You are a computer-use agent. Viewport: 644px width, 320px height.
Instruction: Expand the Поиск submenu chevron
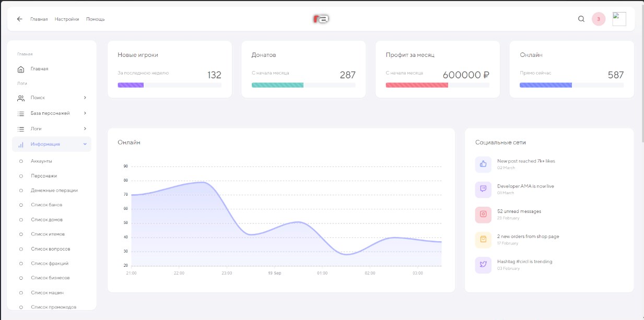85,98
